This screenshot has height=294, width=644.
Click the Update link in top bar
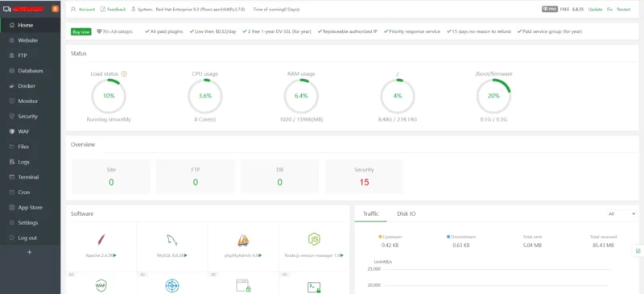point(595,10)
